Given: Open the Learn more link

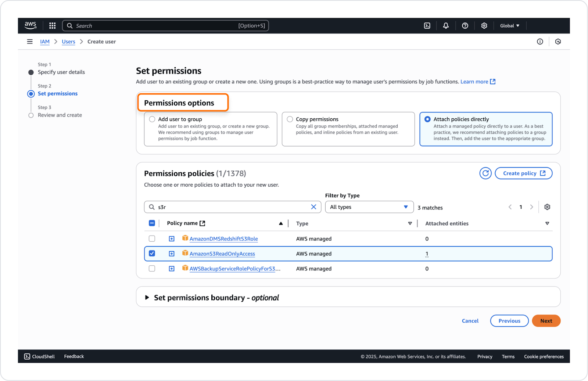Looking at the screenshot, I should (x=474, y=82).
